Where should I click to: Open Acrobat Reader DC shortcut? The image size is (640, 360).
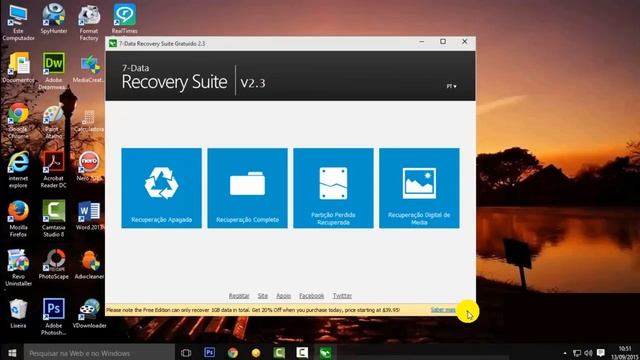coord(53,170)
